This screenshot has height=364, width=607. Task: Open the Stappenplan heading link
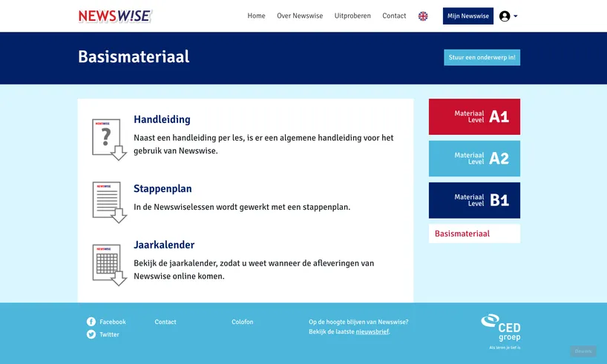163,188
